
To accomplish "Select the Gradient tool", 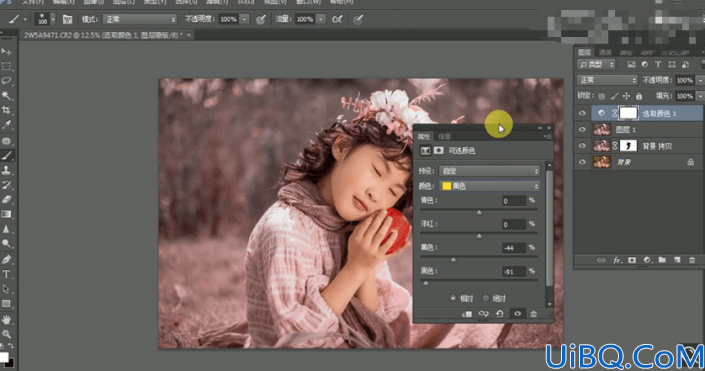I will pyautogui.click(x=6, y=214).
